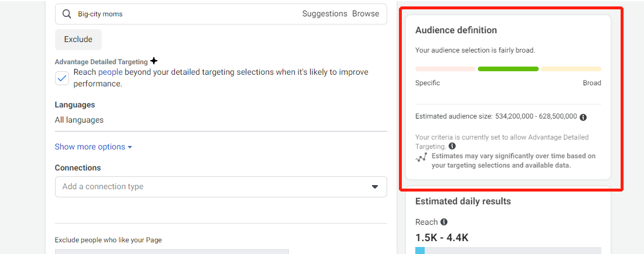The image size is (644, 254).
Task: Expand Show more options
Action: tap(93, 147)
